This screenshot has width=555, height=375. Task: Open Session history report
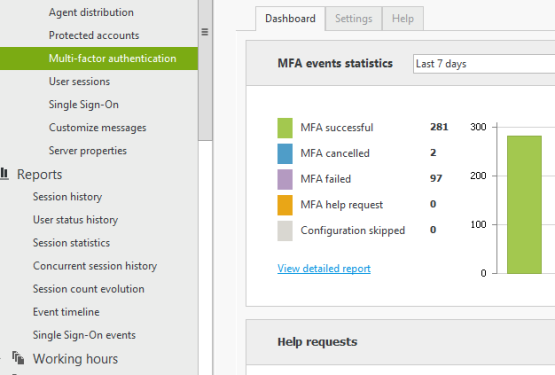[x=67, y=197]
